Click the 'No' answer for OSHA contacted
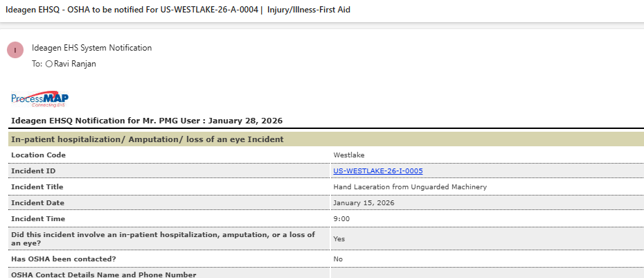The width and height of the screenshot is (644, 278). 338,259
